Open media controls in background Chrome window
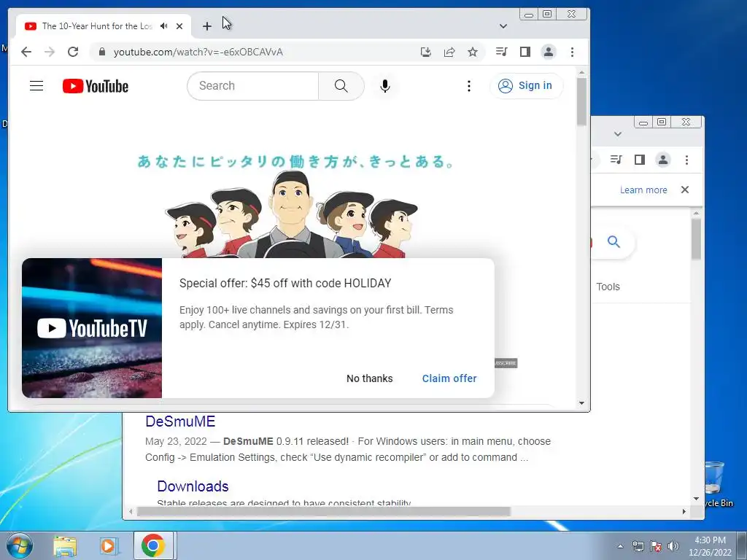 616,160
